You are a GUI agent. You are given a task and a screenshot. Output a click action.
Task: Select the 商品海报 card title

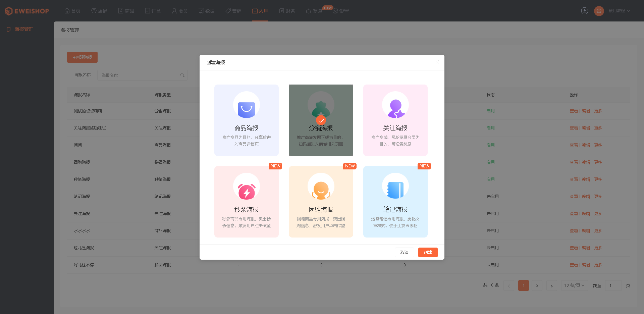point(247,128)
